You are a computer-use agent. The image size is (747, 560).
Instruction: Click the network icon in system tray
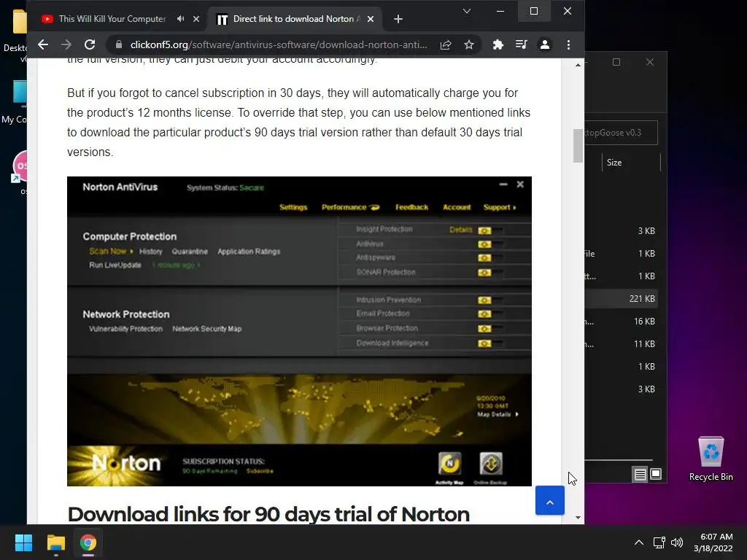659,542
